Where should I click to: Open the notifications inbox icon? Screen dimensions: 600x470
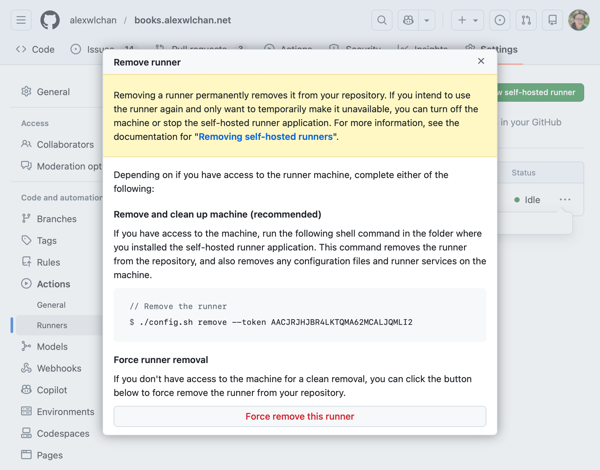pyautogui.click(x=553, y=20)
